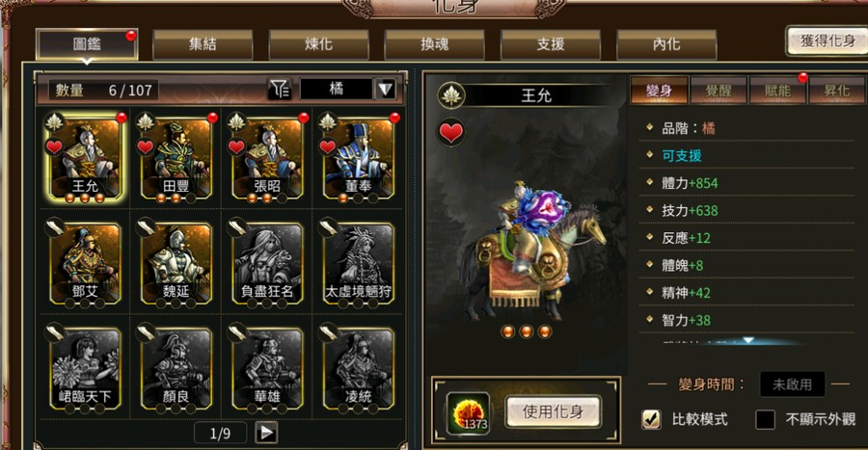Open the 橘 grade dropdown arrow

(386, 89)
